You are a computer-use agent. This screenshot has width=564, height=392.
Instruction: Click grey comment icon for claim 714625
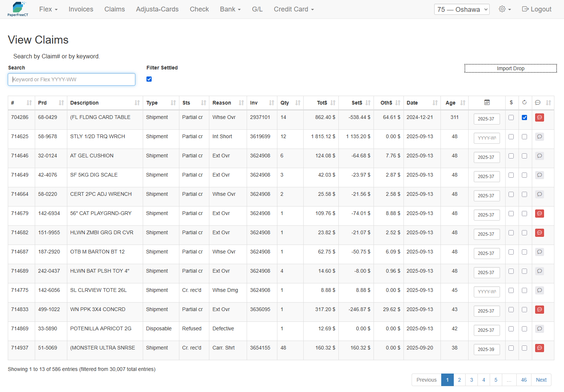coord(540,137)
